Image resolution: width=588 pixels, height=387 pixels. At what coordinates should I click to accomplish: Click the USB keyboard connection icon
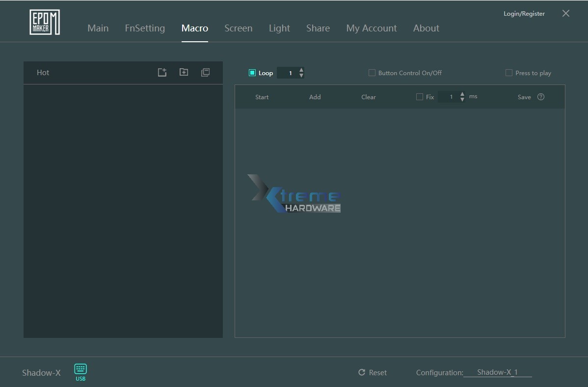click(80, 369)
